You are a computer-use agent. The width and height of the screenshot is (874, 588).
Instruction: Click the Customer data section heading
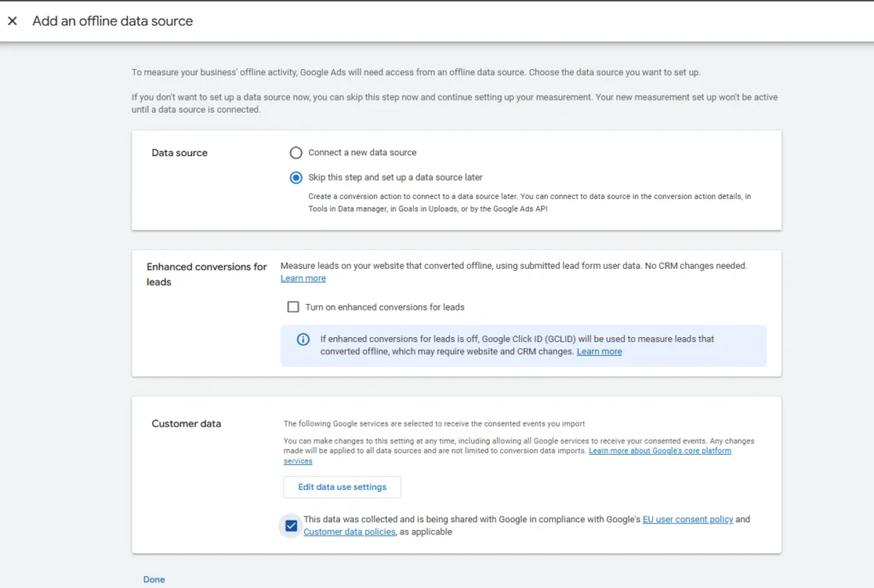point(186,423)
